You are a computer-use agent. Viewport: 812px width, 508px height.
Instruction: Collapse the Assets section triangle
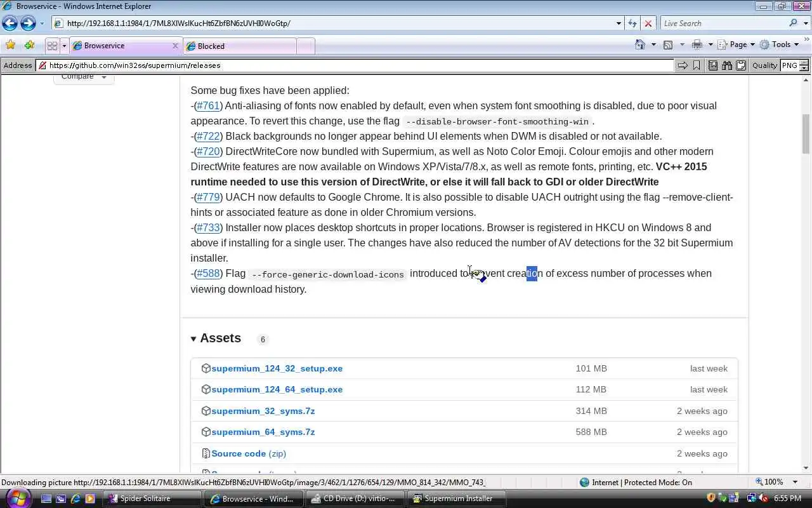point(193,339)
